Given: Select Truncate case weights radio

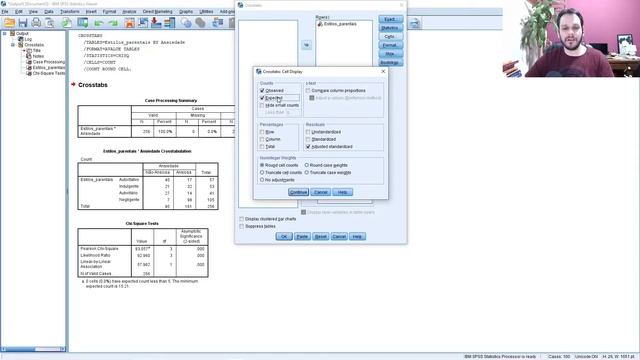Looking at the screenshot, I should point(307,173).
